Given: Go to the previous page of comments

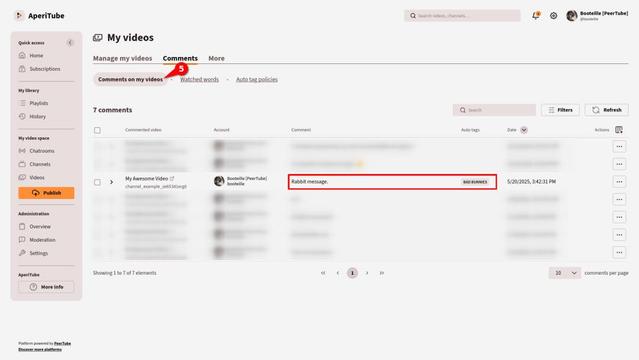Looking at the screenshot, I should tap(338, 273).
